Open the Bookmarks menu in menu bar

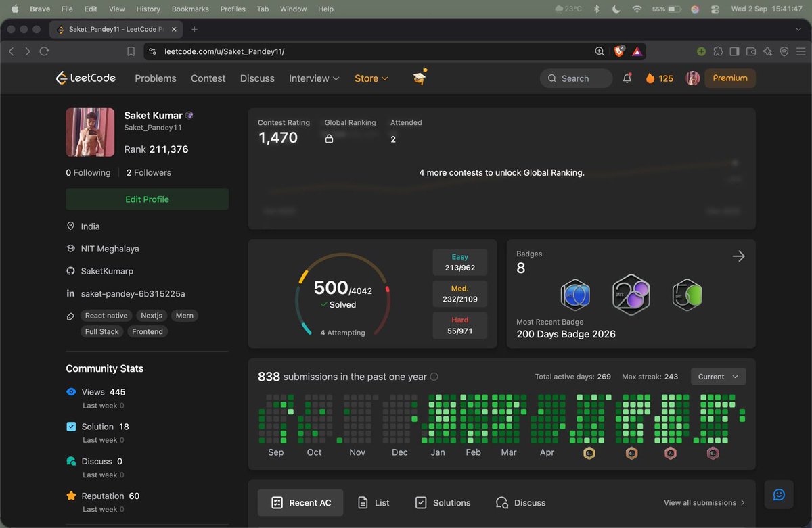point(191,9)
